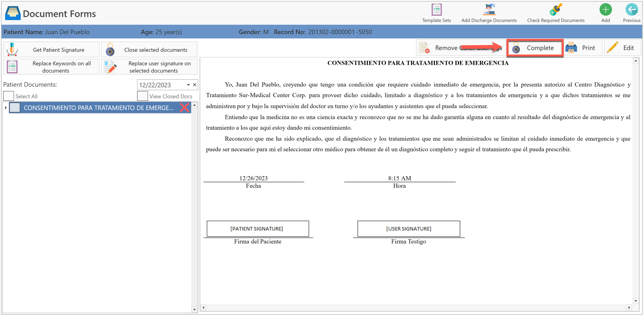This screenshot has height=315, width=644.
Task: Click the green Add plus icon
Action: (606, 9)
